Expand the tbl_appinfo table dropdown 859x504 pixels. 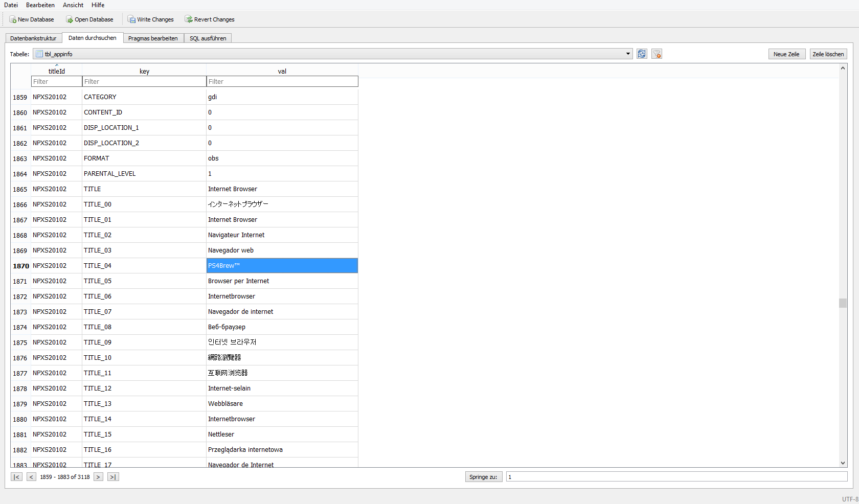[628, 54]
